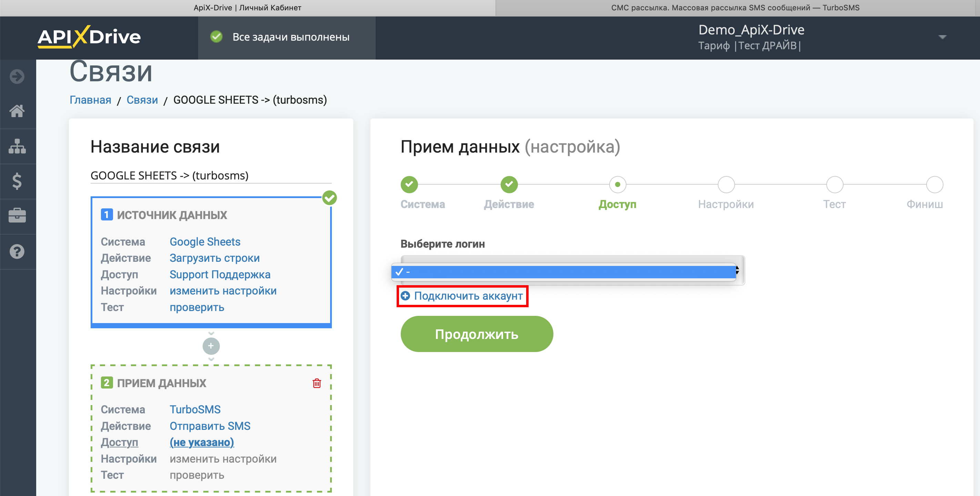Click the login select stepper arrows
The image size is (980, 496).
(x=737, y=270)
